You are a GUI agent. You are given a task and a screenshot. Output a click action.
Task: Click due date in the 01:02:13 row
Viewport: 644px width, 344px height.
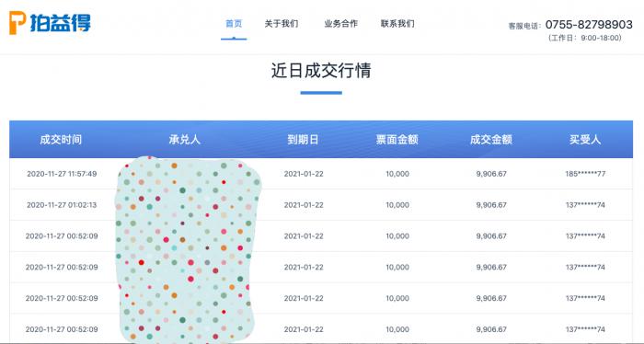(x=304, y=205)
